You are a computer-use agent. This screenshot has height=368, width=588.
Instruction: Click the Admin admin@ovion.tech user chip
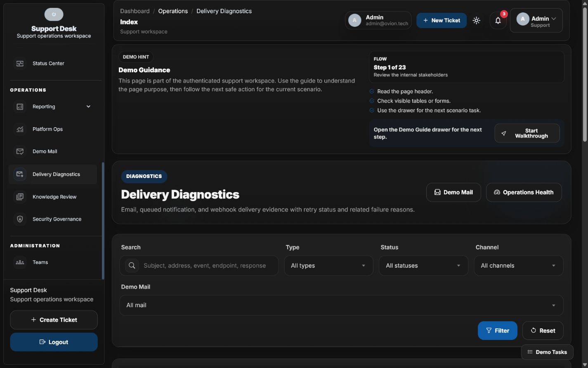tap(378, 20)
